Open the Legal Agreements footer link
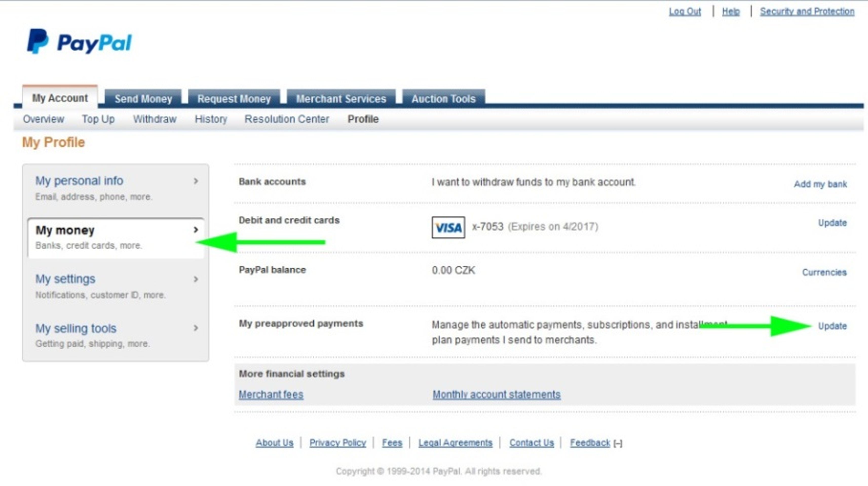The image size is (868, 486). (455, 443)
